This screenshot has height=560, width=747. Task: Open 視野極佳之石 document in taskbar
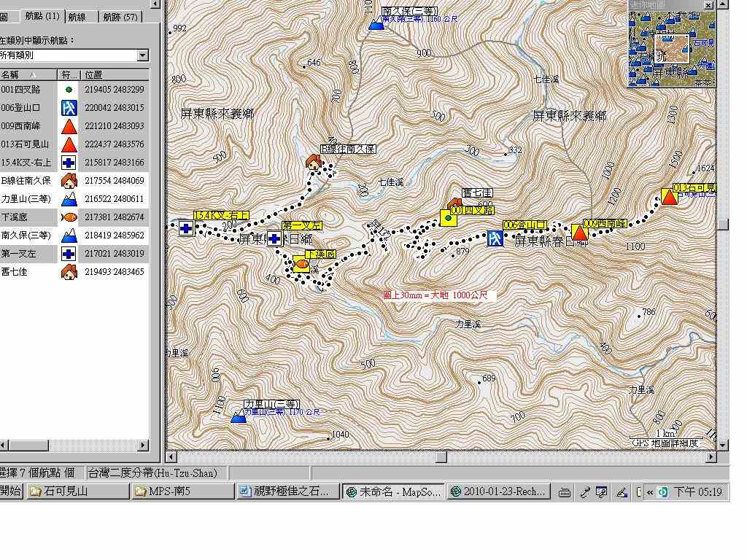pyautogui.click(x=288, y=491)
